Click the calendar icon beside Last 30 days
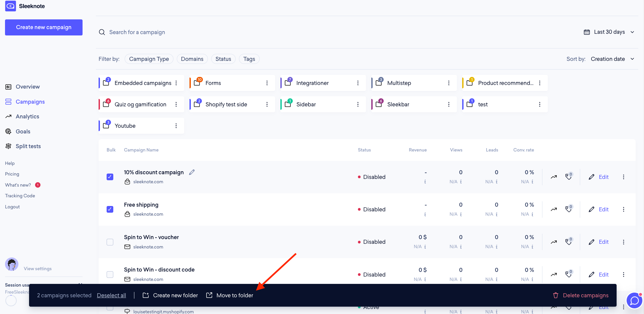The height and width of the screenshot is (314, 644). click(x=587, y=32)
